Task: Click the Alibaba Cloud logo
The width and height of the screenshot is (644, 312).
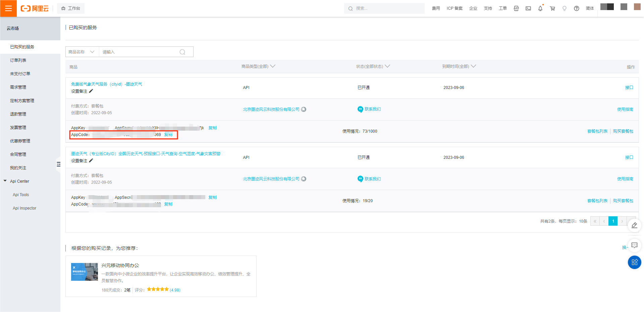Action: pyautogui.click(x=35, y=8)
